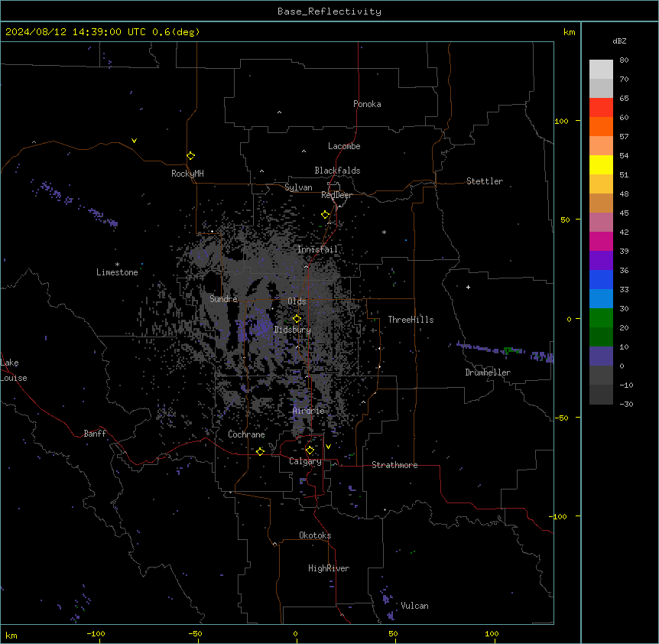Select the Lacombe city label

tap(344, 146)
